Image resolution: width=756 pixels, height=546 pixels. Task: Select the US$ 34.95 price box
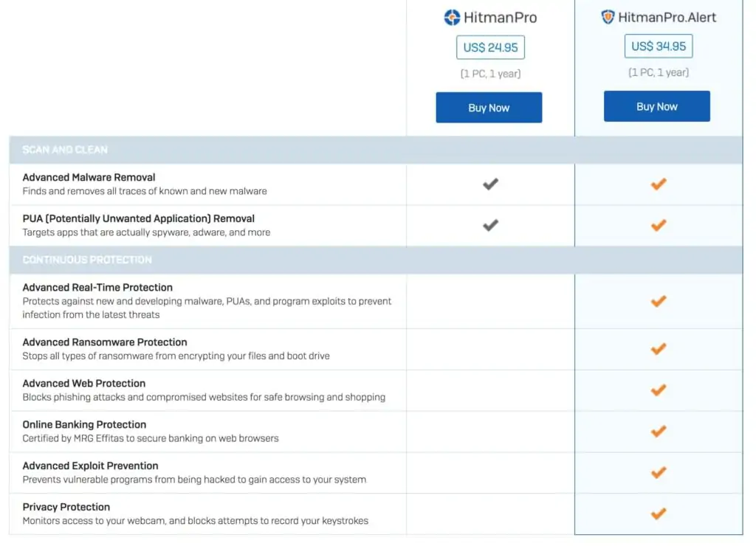[659, 46]
